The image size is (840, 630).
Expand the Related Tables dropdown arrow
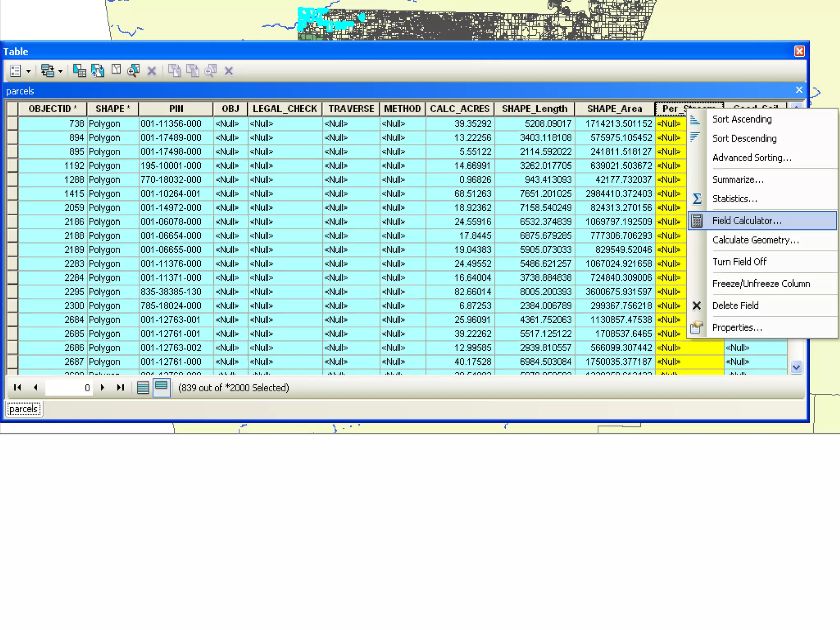60,71
